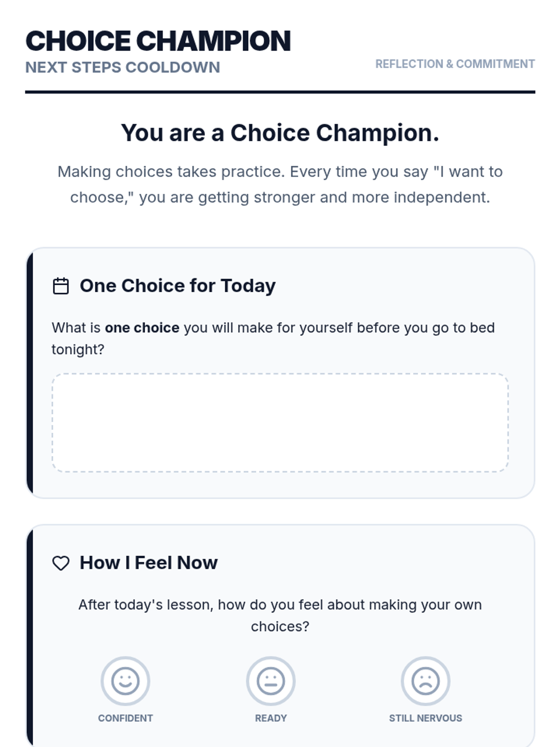Click the NEXT STEPS COOLDOWN subtitle
The height and width of the screenshot is (747, 560).
[x=123, y=67]
